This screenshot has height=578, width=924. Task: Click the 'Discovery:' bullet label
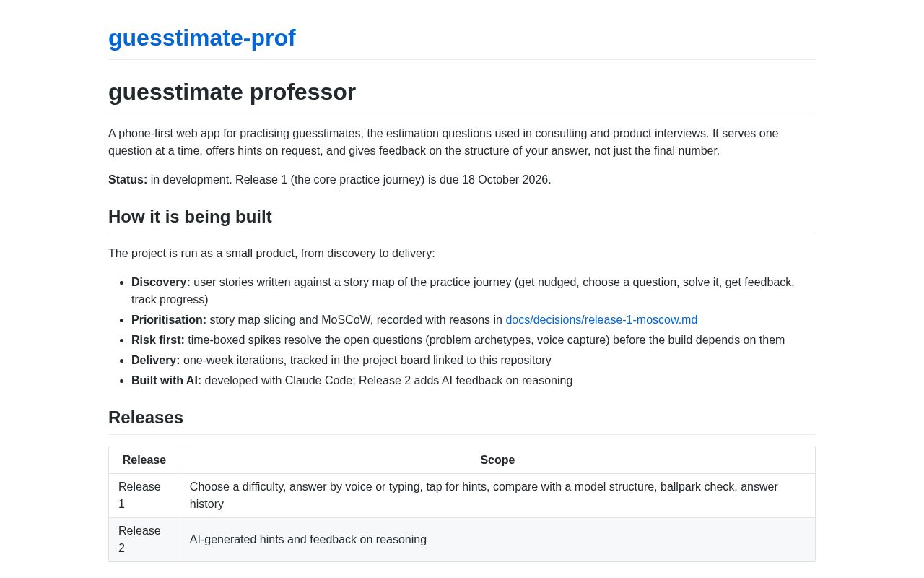tap(161, 282)
